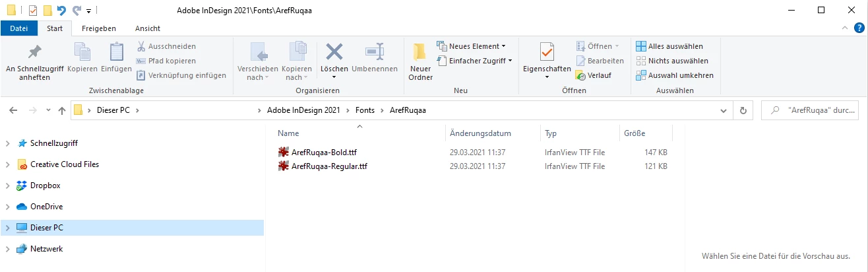This screenshot has width=868, height=272.
Task: Click the Löschen red X icon
Action: [334, 53]
